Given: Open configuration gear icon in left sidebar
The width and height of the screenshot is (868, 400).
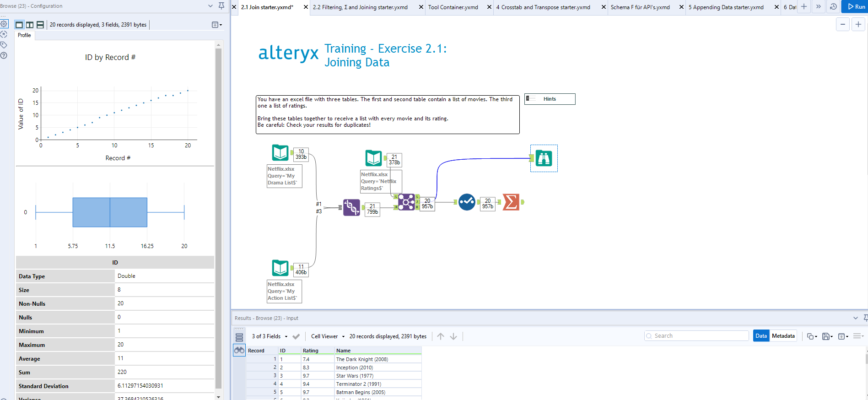Looking at the screenshot, I should (x=4, y=24).
